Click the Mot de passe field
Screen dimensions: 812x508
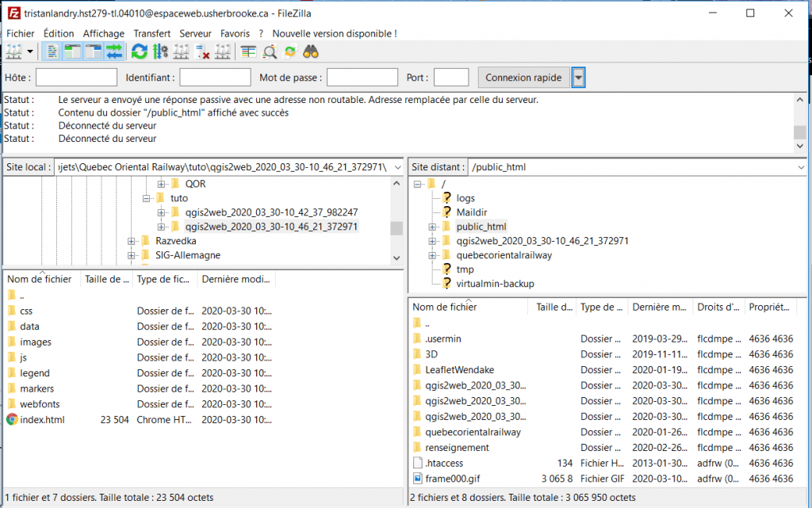point(362,78)
